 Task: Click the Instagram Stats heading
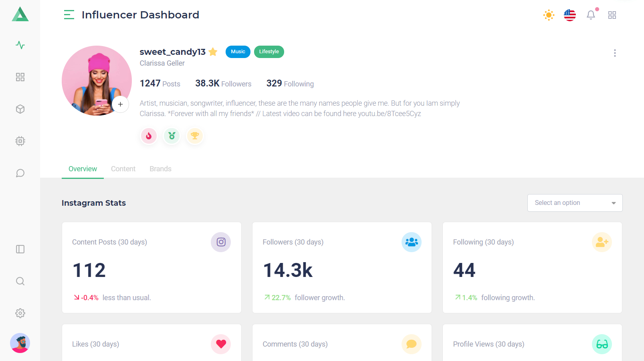pyautogui.click(x=94, y=203)
